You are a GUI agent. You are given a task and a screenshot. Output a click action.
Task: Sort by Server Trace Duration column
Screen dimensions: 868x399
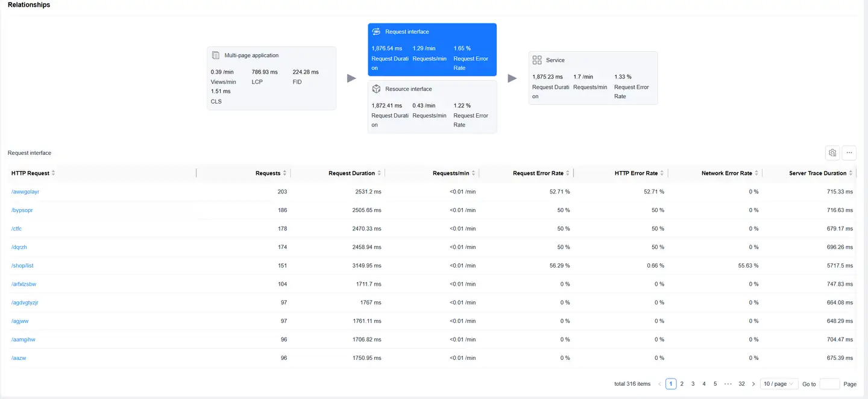[851, 174]
